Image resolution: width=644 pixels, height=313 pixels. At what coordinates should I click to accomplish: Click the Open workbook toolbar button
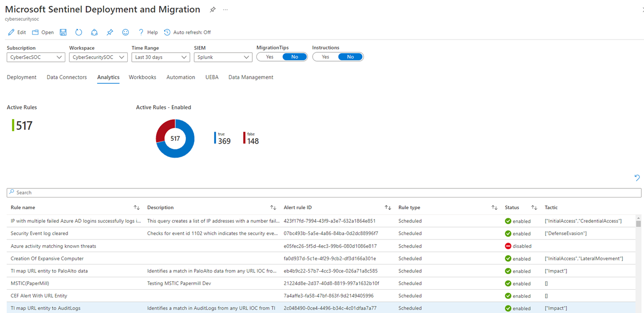click(43, 32)
